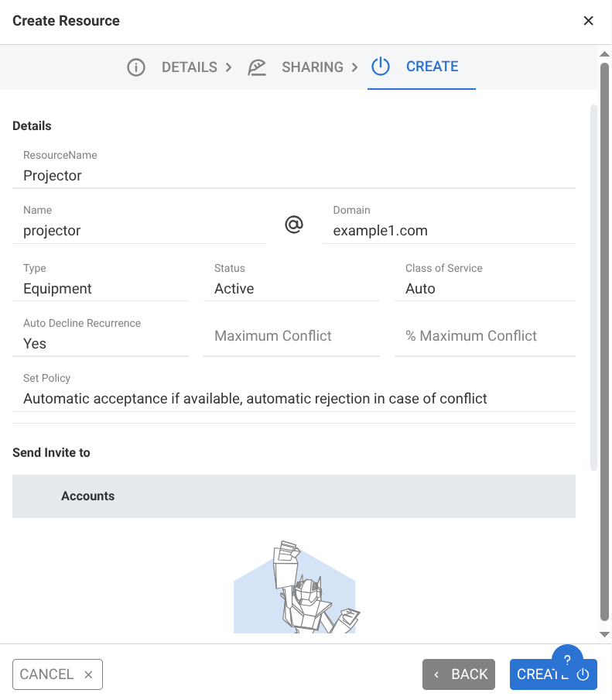
Task: Open the Details tab
Action: tap(189, 67)
